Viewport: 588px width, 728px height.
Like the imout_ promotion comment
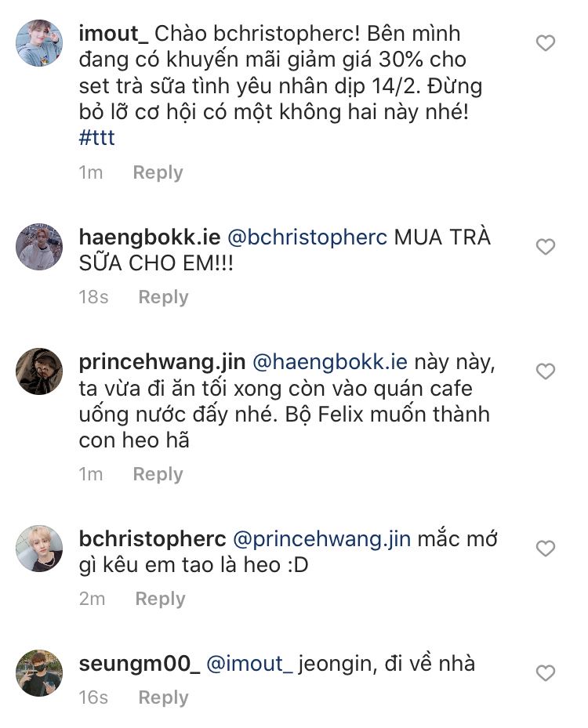point(545,43)
